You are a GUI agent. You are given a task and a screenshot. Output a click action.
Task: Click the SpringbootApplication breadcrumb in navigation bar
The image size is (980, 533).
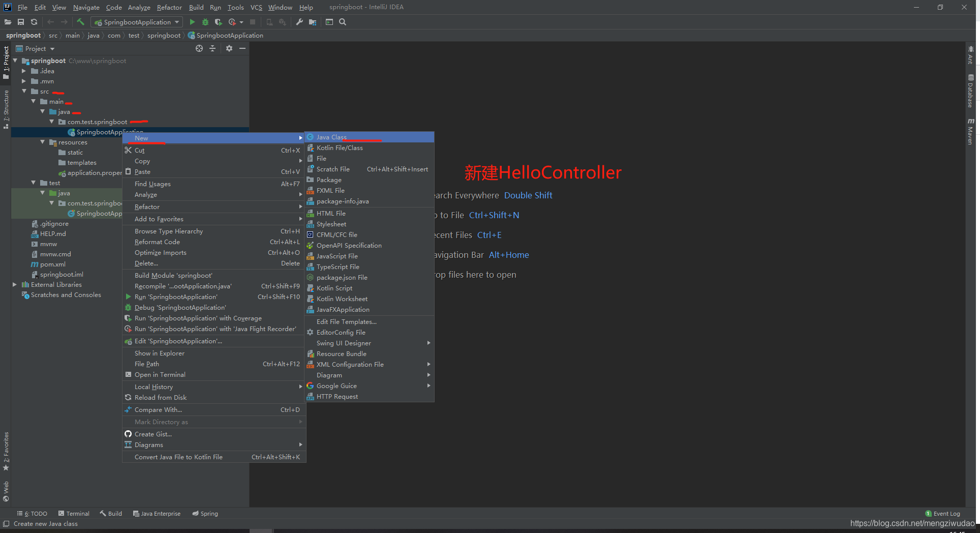(226, 36)
